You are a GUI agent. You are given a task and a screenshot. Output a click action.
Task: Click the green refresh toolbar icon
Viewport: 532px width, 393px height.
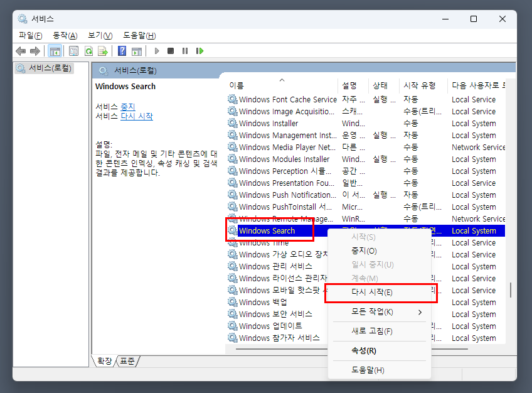pyautogui.click(x=88, y=51)
